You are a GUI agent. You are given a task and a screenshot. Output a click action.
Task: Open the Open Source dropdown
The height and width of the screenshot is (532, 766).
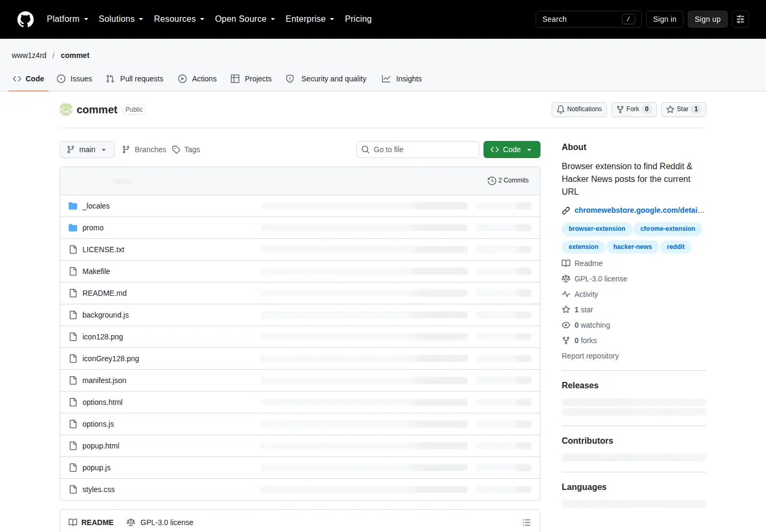245,19
